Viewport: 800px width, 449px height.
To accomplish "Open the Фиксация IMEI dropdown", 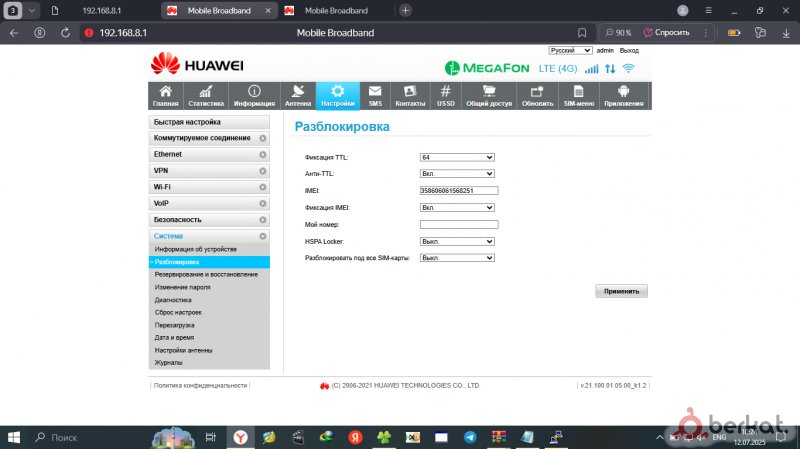I will (458, 207).
